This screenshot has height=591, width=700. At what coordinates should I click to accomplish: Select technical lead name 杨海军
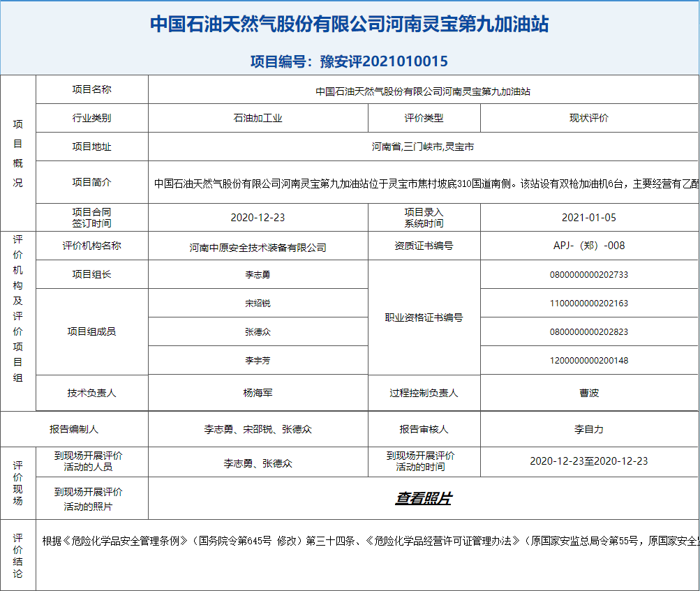(x=258, y=393)
